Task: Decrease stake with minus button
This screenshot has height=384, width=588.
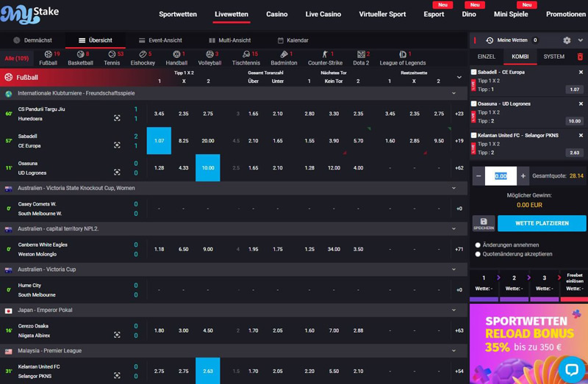Action: 478,175
